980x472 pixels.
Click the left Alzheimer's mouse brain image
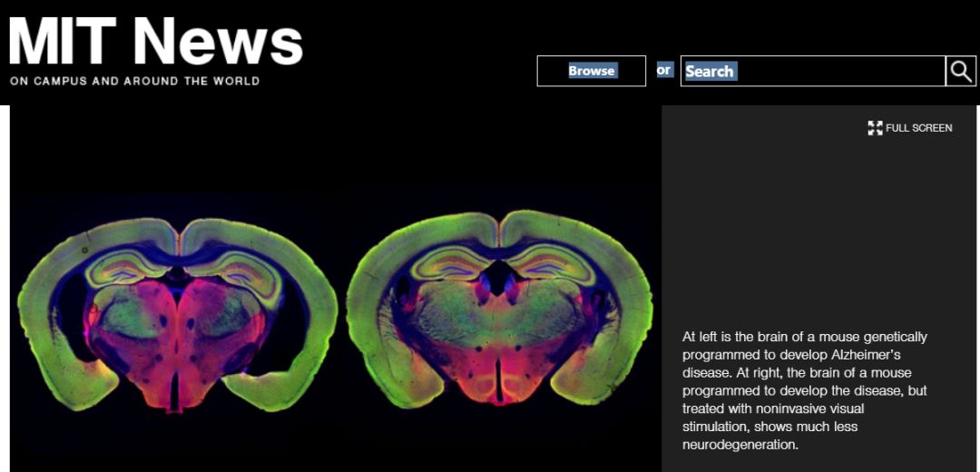pos(178,314)
